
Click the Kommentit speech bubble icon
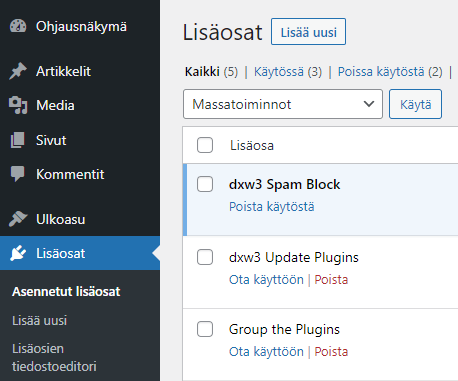point(18,174)
